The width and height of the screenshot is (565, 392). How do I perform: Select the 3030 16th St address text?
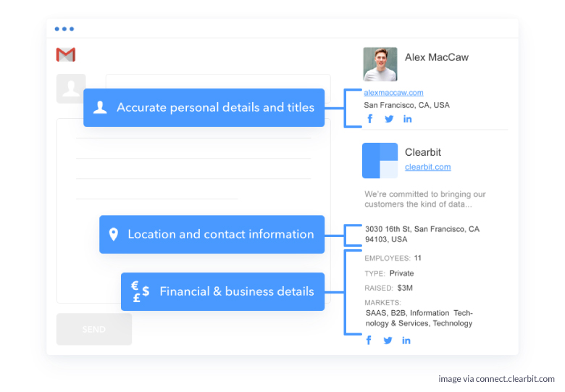click(422, 234)
